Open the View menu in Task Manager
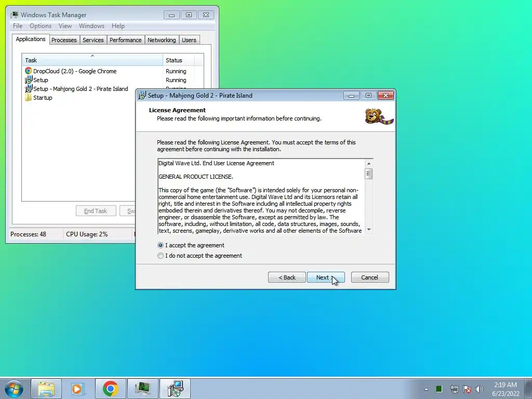Screen dimensions: 532x399 coord(65,26)
